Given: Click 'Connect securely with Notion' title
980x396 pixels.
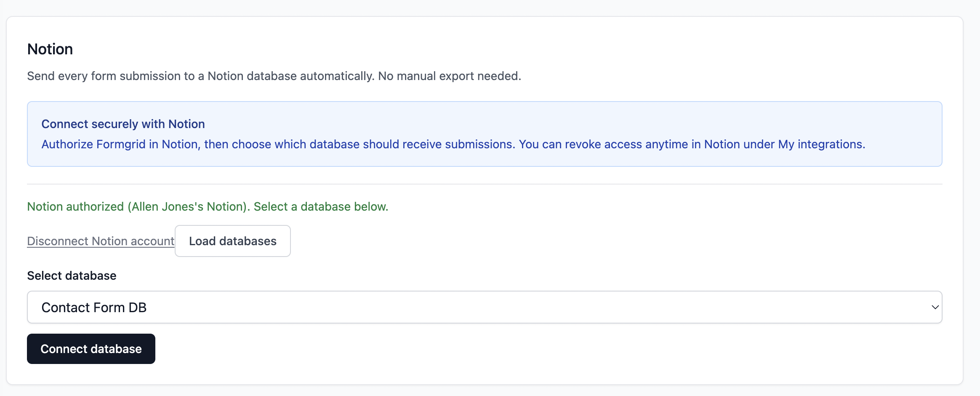Looking at the screenshot, I should click(123, 124).
